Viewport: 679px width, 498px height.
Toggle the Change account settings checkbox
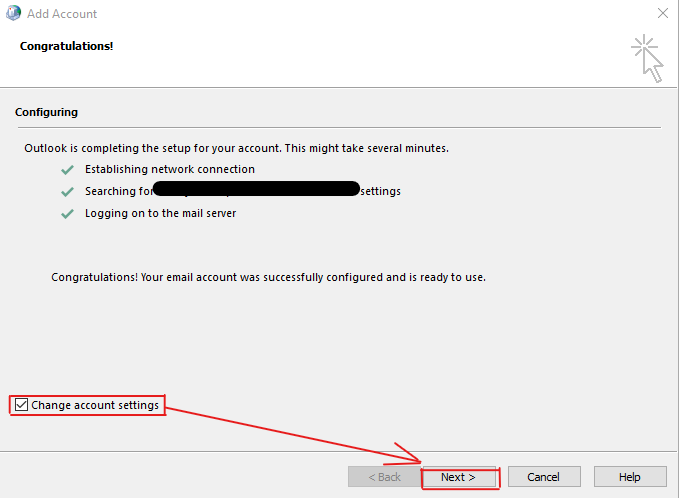point(21,405)
